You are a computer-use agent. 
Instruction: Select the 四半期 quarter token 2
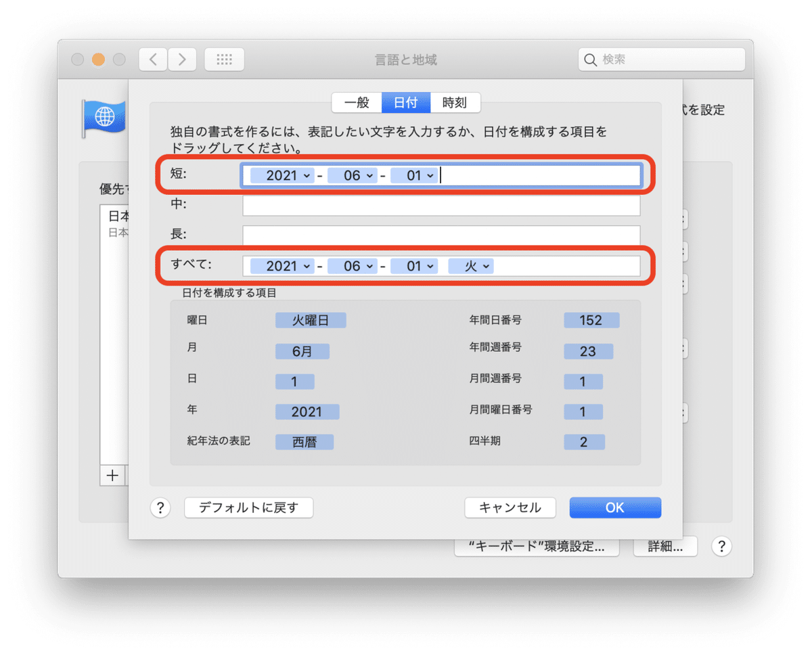click(x=584, y=443)
